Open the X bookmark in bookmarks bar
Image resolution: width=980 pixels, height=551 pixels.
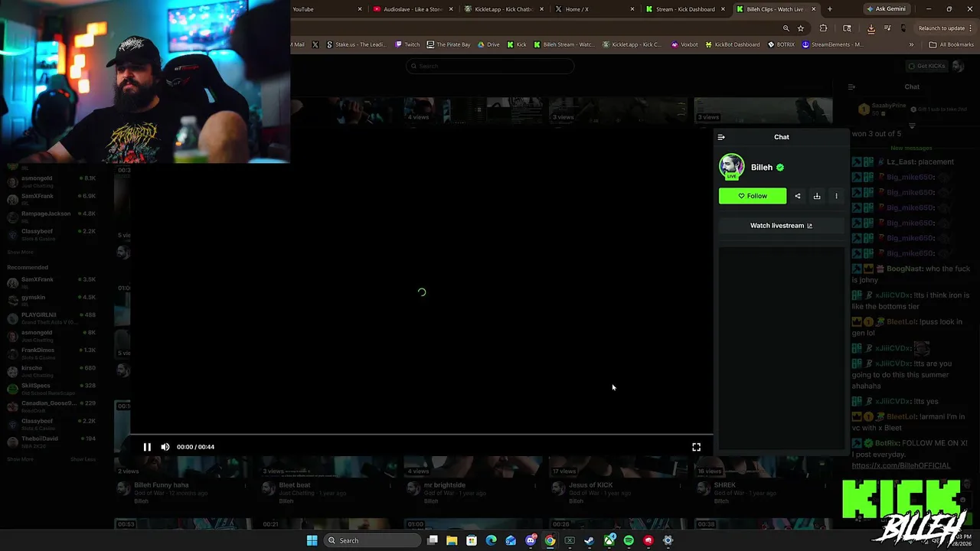coord(315,44)
